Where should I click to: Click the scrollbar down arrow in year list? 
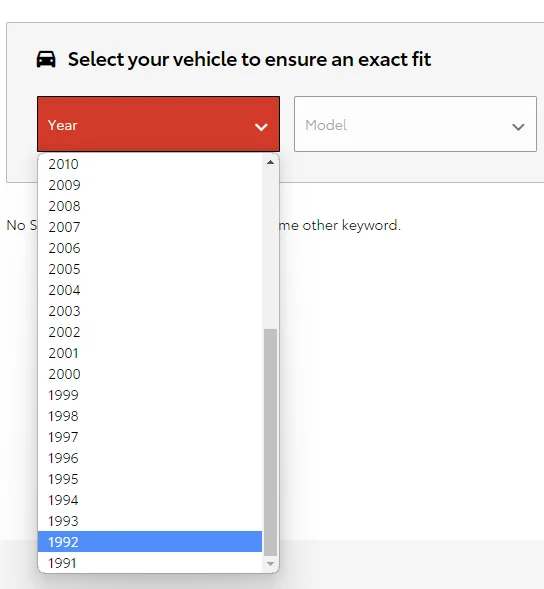pyautogui.click(x=270, y=563)
